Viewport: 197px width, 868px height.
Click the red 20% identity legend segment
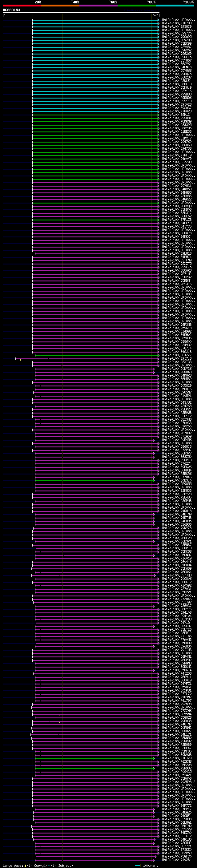pyautogui.click(x=22, y=6)
